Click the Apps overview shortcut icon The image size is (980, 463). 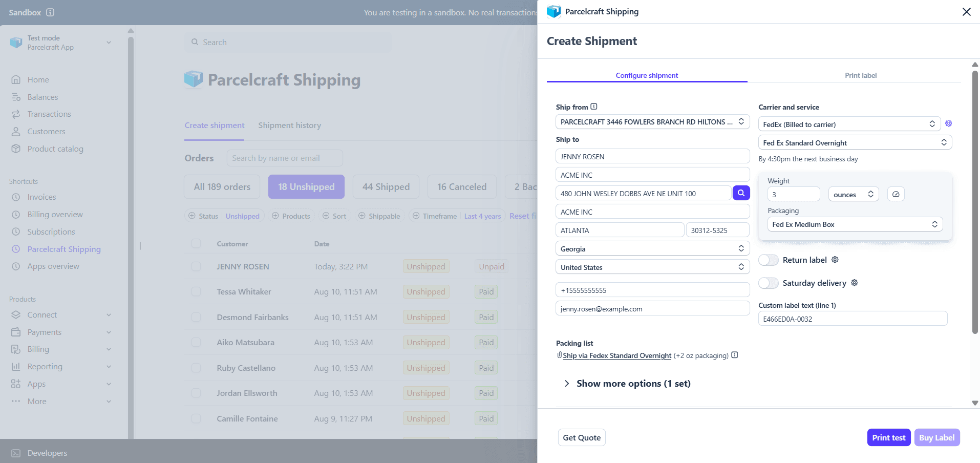click(16, 266)
